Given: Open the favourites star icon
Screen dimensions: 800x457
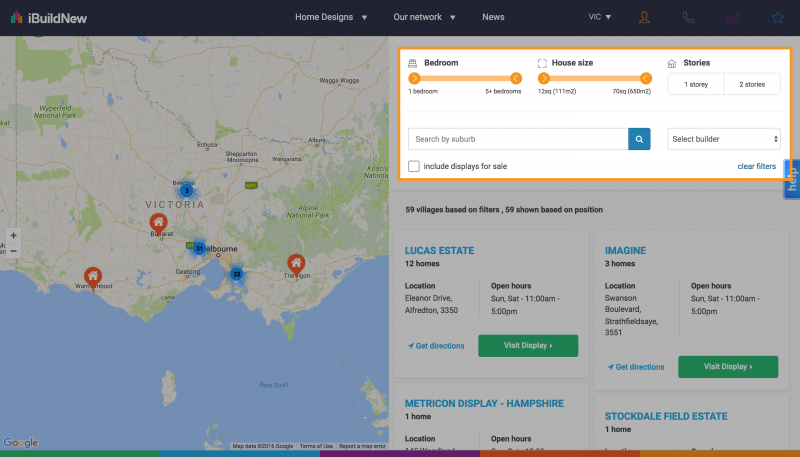Looking at the screenshot, I should 777,17.
